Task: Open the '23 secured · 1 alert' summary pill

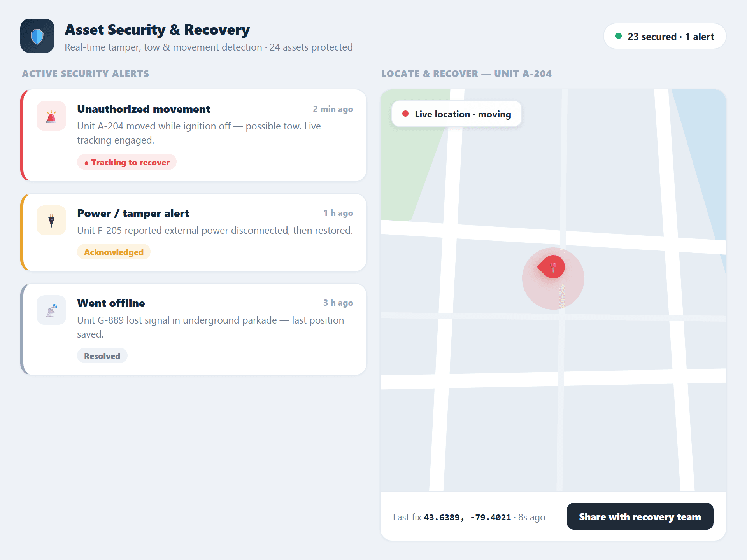Action: 665,36
